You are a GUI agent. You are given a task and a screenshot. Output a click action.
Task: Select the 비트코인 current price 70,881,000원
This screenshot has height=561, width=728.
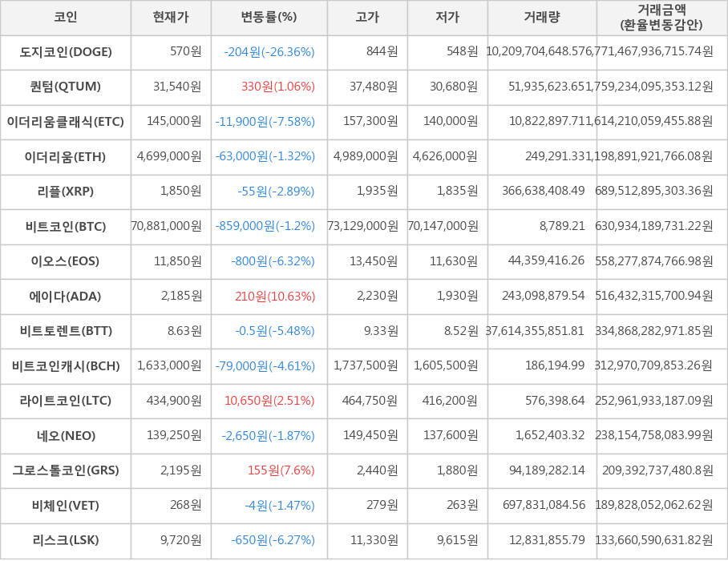167,227
